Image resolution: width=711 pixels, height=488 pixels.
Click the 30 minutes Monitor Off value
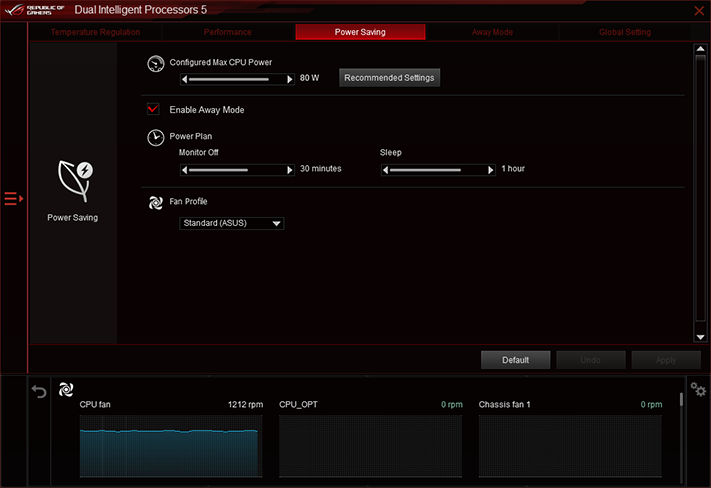[x=321, y=169]
